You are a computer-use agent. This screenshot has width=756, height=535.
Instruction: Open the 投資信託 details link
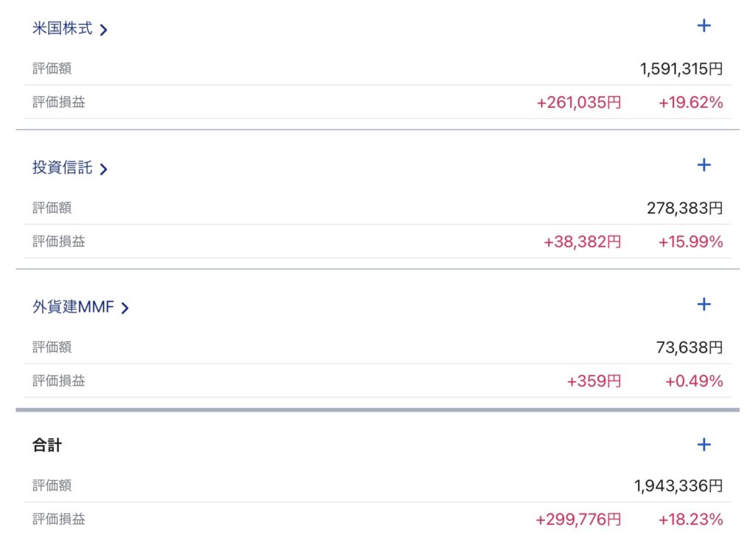click(63, 168)
